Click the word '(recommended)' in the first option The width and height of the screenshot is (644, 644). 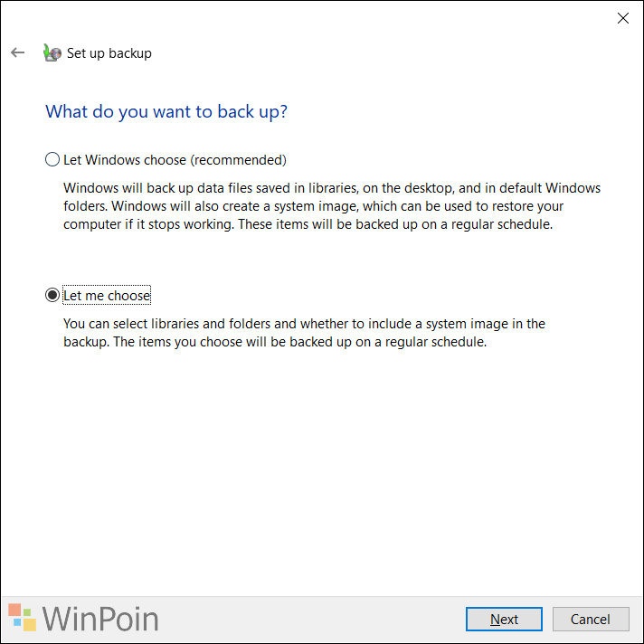[x=238, y=160]
